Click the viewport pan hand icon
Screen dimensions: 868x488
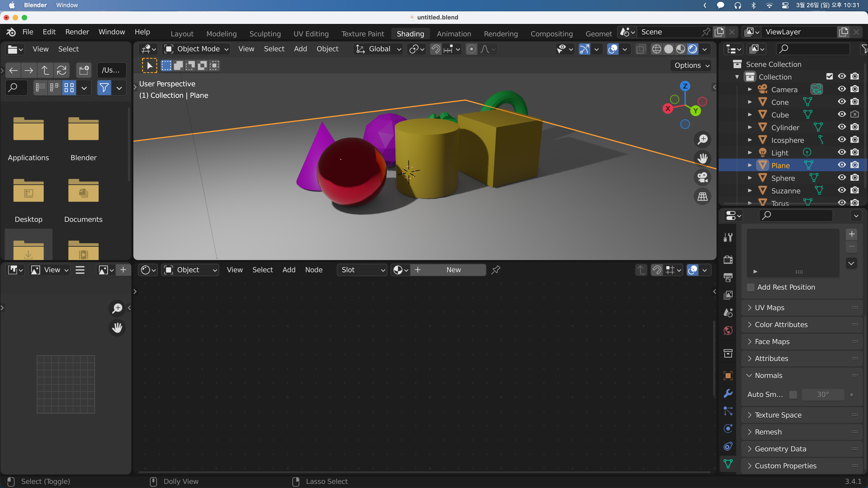point(703,158)
